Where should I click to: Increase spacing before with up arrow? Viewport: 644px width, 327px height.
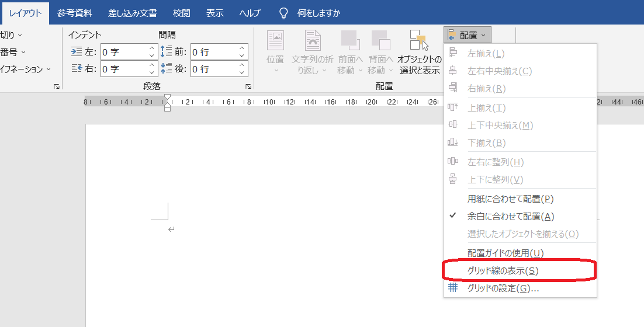[x=241, y=48]
